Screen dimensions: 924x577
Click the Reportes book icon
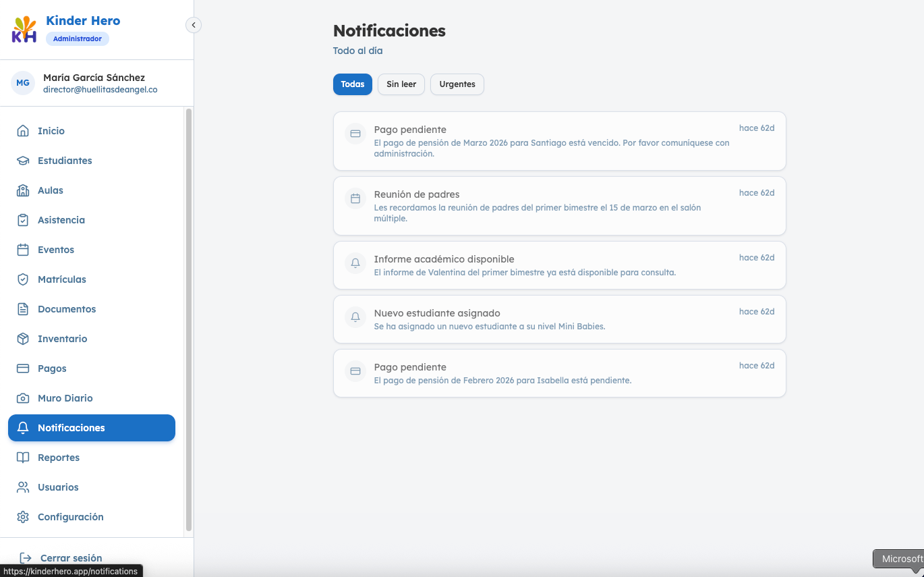(x=23, y=458)
